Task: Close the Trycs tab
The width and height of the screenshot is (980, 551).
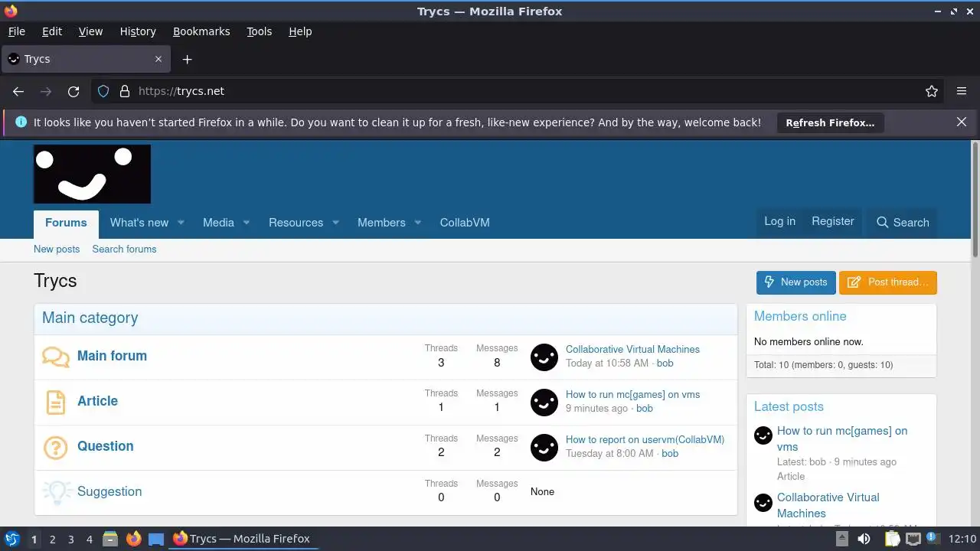Action: [158, 59]
